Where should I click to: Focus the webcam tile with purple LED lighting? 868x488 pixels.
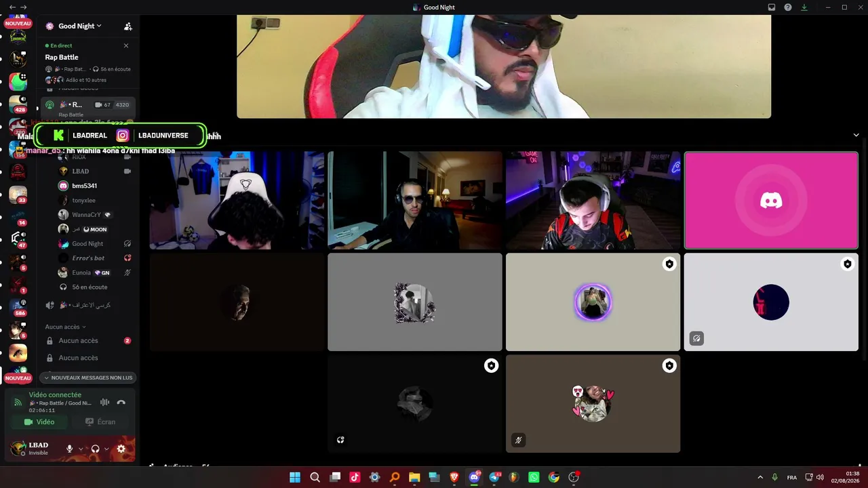593,201
